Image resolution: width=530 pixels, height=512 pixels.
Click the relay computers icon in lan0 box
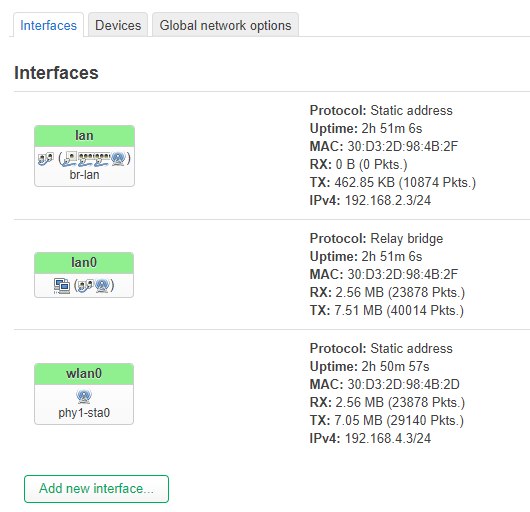62,286
